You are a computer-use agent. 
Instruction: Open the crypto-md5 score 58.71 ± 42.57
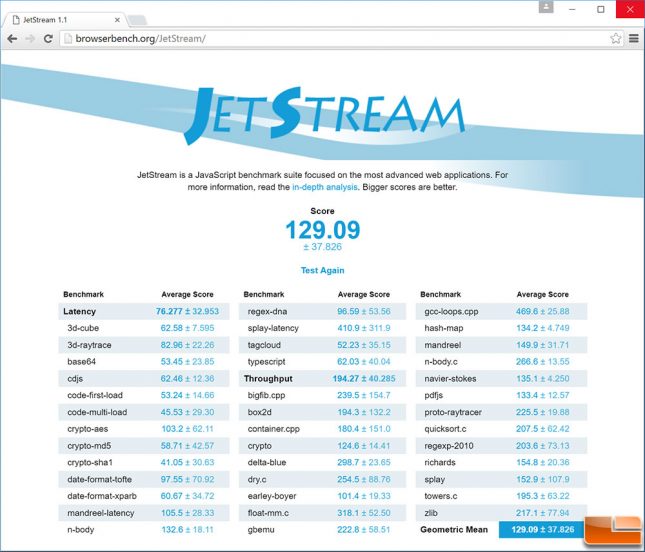point(187,446)
